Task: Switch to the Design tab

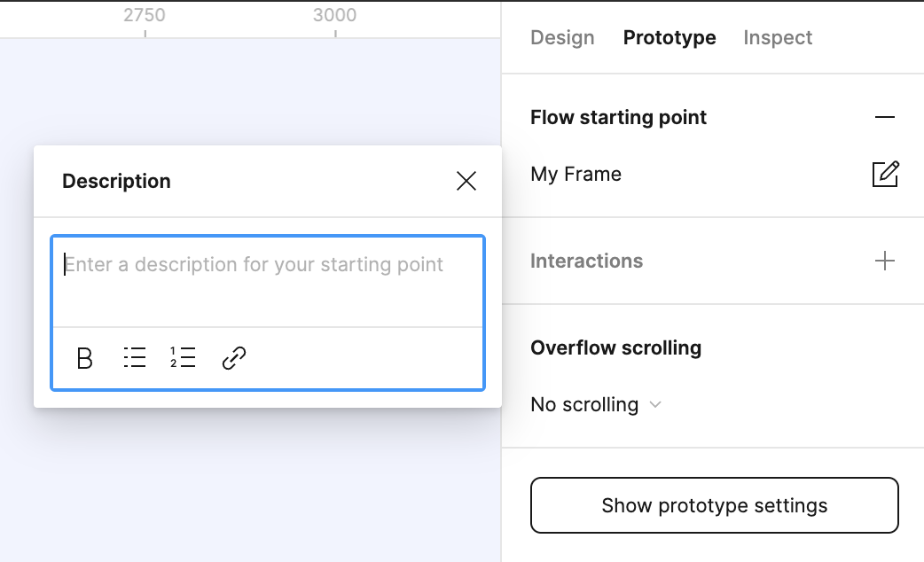Action: [x=562, y=38]
